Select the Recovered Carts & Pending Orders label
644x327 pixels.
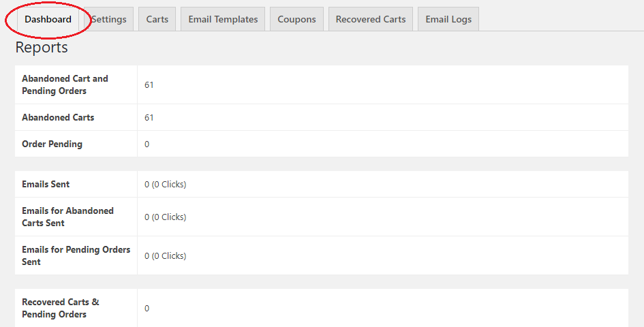tap(61, 308)
